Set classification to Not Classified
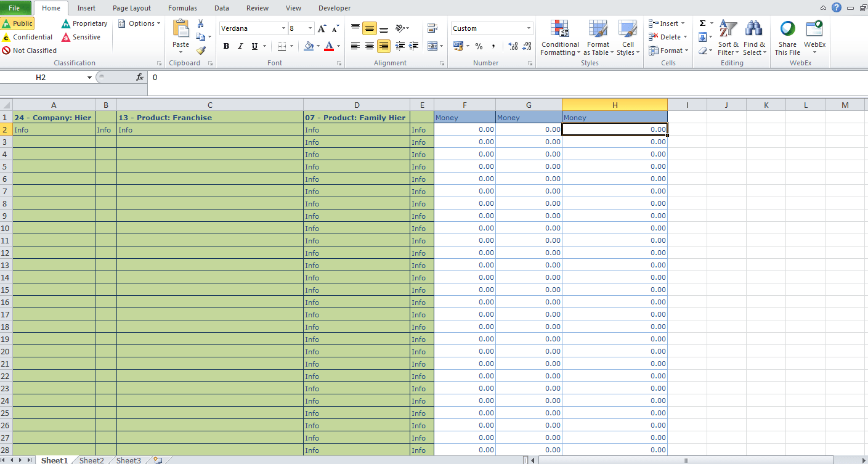This screenshot has width=868, height=464. (x=30, y=51)
